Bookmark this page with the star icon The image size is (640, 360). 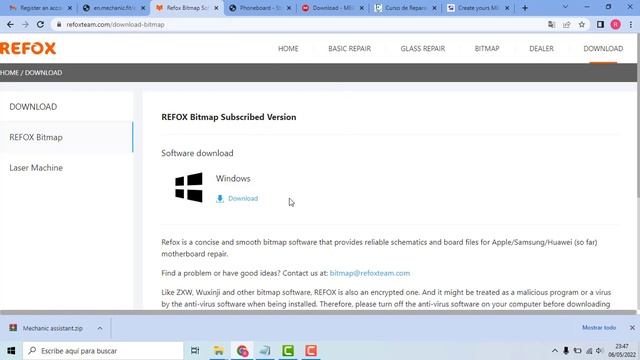582,24
